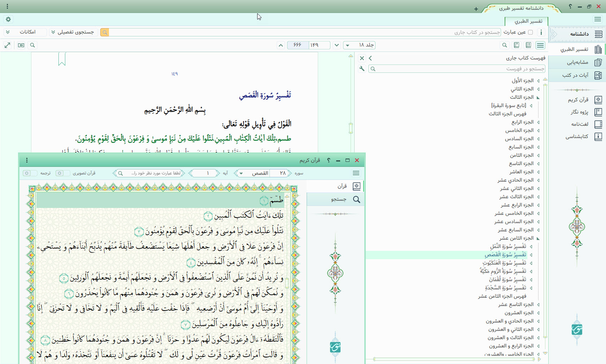Go to the previous page with the up chevron
Screen dimensions: 606x364
[x=281, y=45]
